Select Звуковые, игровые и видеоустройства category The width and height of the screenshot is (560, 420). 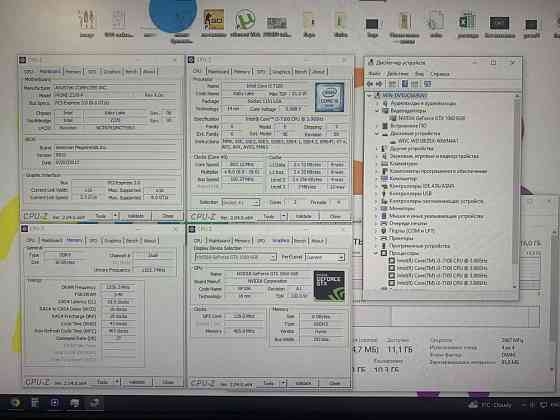pyautogui.click(x=434, y=156)
